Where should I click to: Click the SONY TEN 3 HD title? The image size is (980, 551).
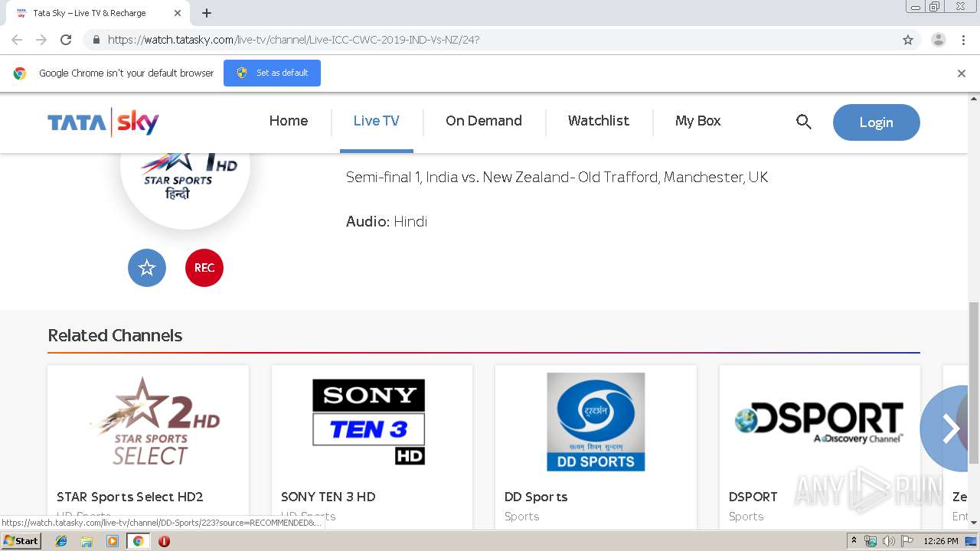pyautogui.click(x=328, y=497)
